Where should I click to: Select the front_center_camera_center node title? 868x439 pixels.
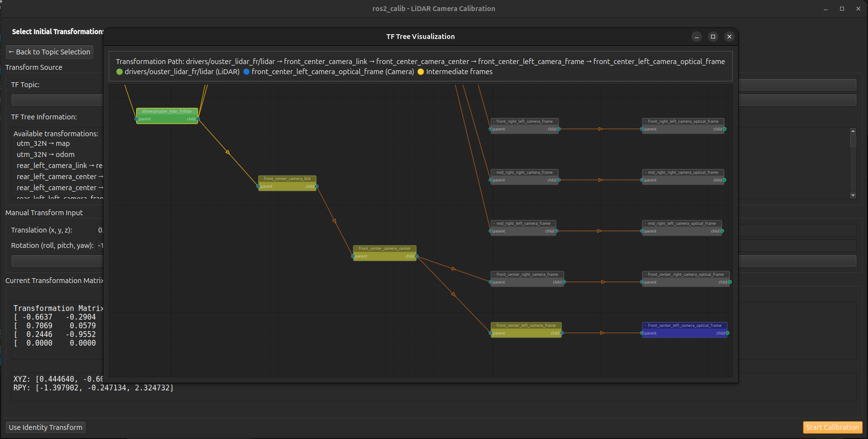(x=384, y=248)
